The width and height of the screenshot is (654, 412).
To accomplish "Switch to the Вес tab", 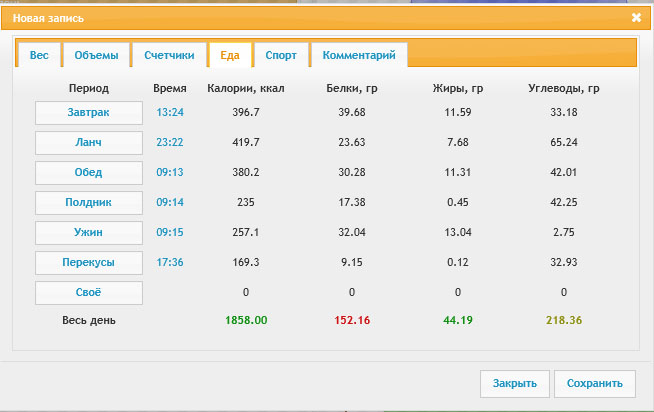I will point(37,56).
